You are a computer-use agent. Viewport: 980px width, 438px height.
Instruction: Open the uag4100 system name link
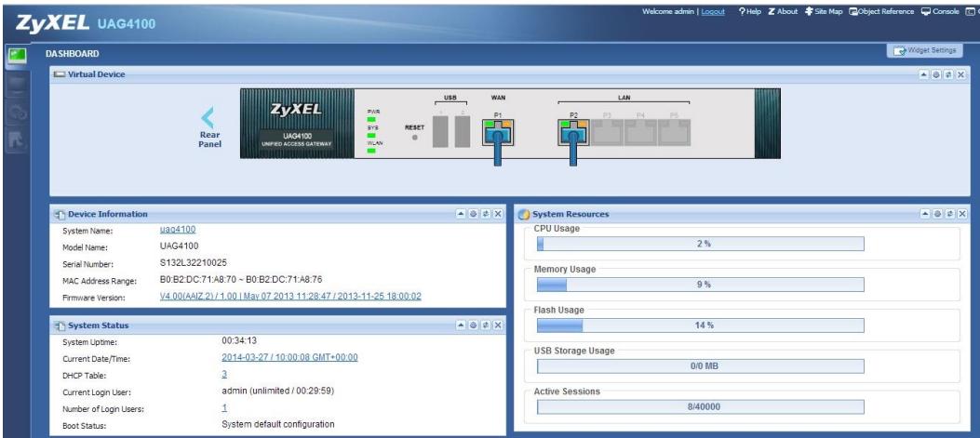coord(178,230)
